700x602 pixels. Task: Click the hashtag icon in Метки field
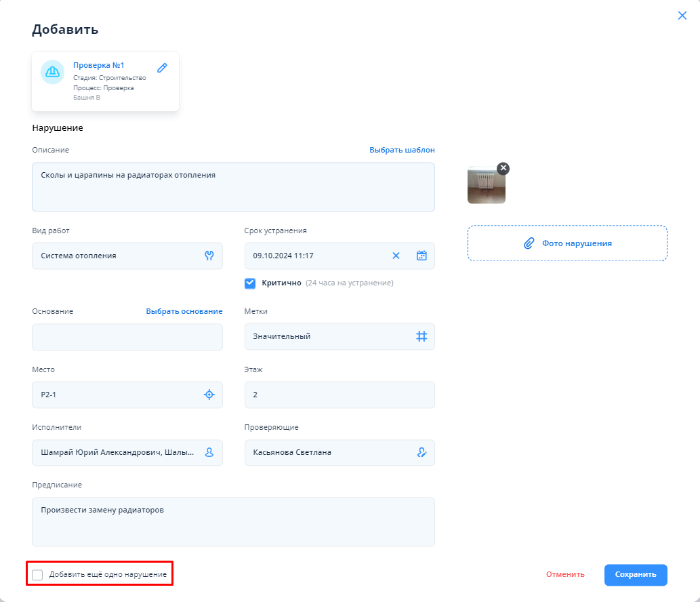pos(421,336)
